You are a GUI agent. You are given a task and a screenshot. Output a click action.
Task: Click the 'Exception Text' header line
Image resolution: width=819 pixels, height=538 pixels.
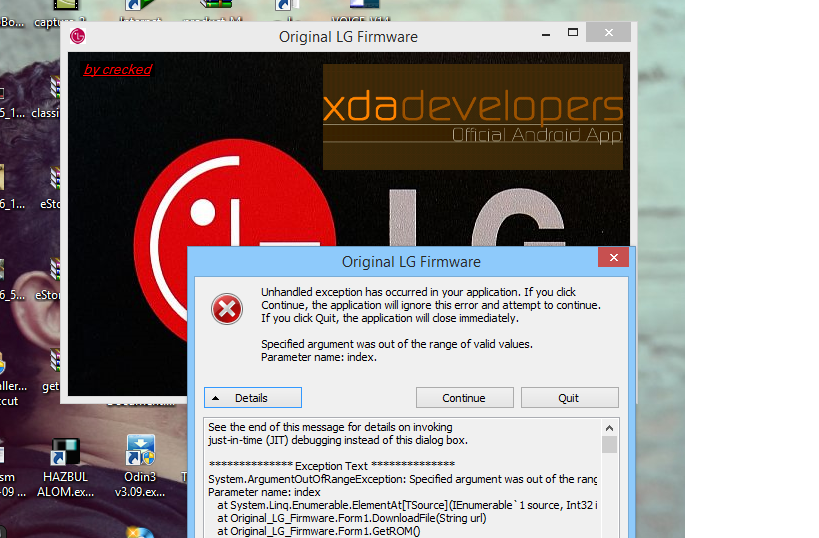click(x=332, y=465)
